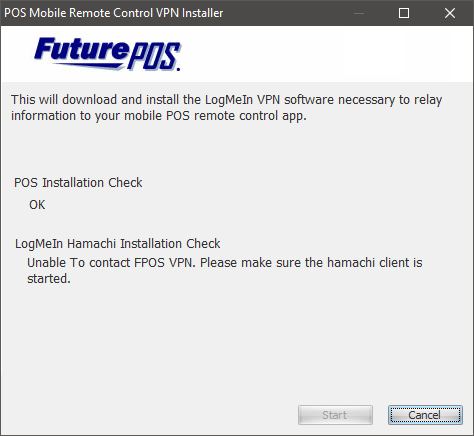This screenshot has height=436, width=474.
Task: Click the Cancel button
Action: point(425,415)
